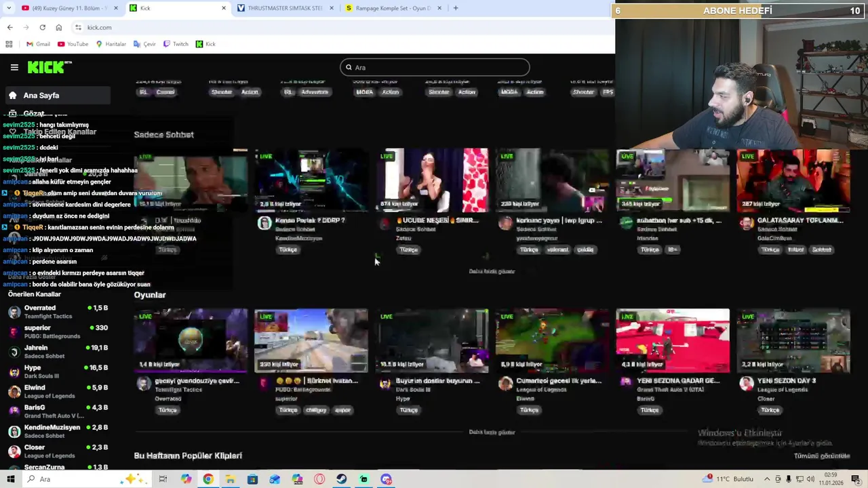Open a new browser tab

tap(456, 8)
